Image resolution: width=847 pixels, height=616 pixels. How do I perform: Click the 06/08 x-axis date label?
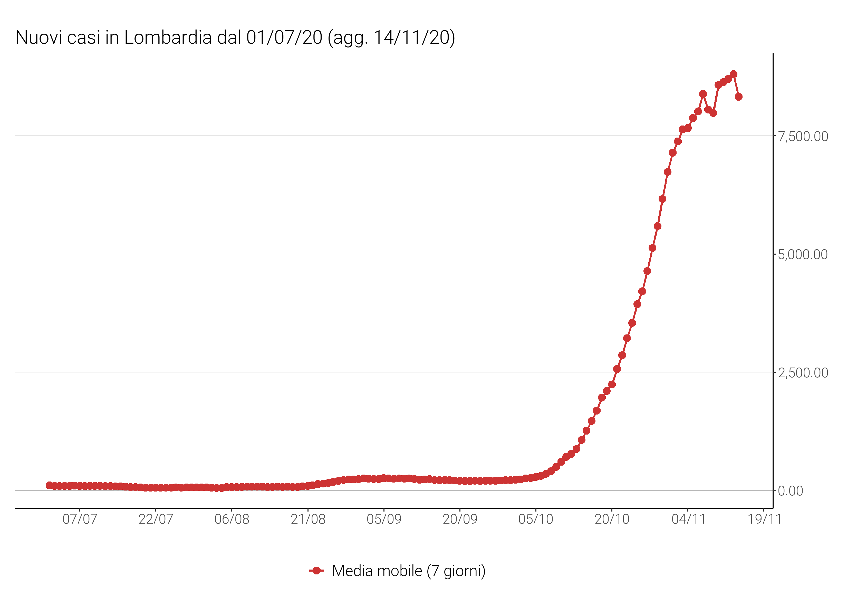click(232, 519)
